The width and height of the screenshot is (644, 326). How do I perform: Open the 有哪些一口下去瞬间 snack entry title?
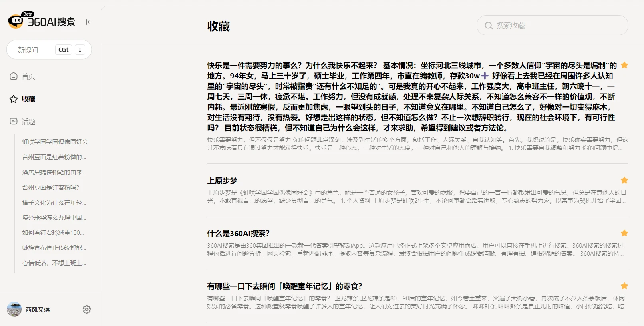(284, 286)
